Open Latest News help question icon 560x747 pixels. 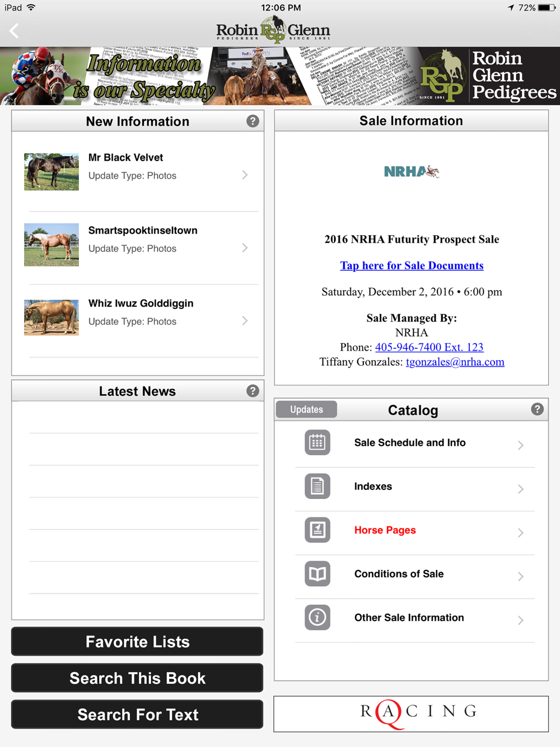[x=253, y=391]
